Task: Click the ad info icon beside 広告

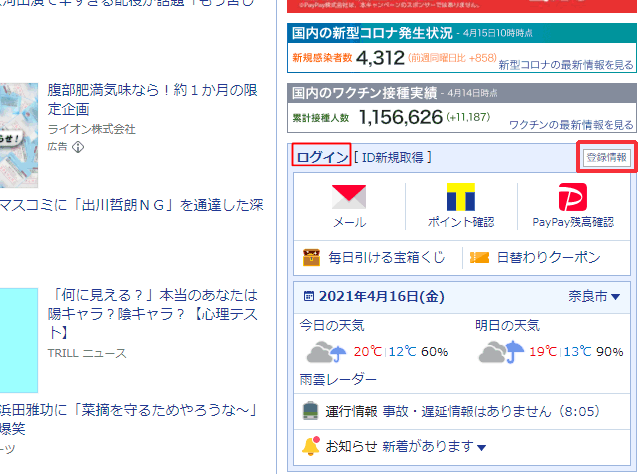Action: tap(79, 147)
